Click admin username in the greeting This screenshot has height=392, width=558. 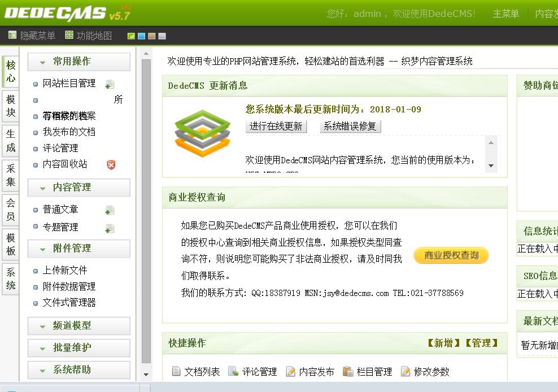click(367, 14)
